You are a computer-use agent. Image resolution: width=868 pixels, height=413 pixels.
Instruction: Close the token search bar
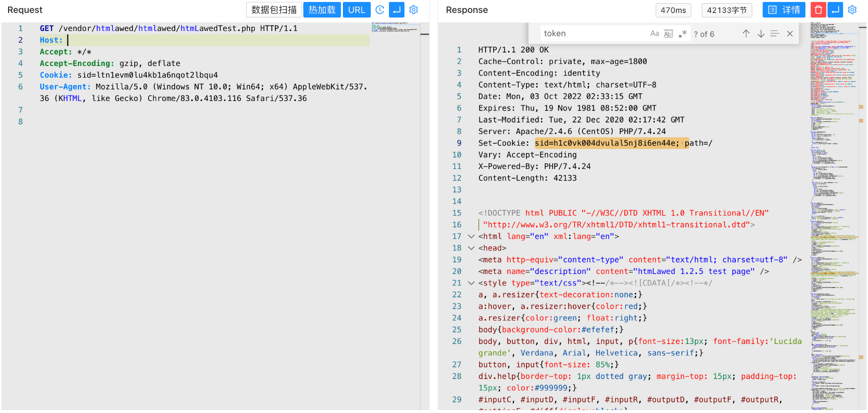tap(790, 33)
